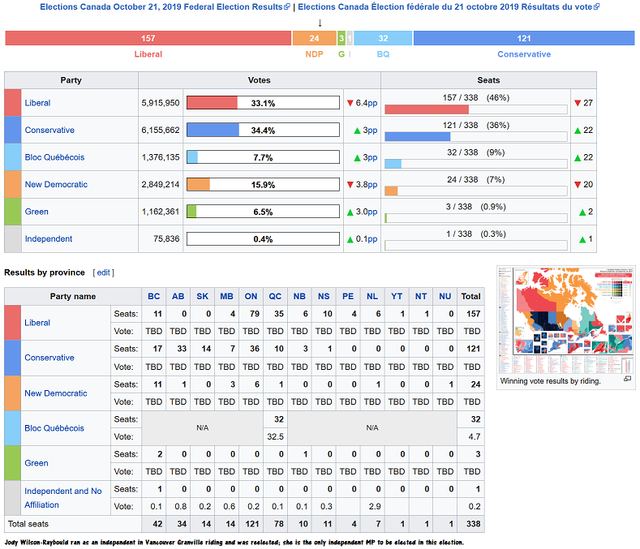Open the Bloc Québécois link in Votes table
The width and height of the screenshot is (640, 549).
click(54, 157)
